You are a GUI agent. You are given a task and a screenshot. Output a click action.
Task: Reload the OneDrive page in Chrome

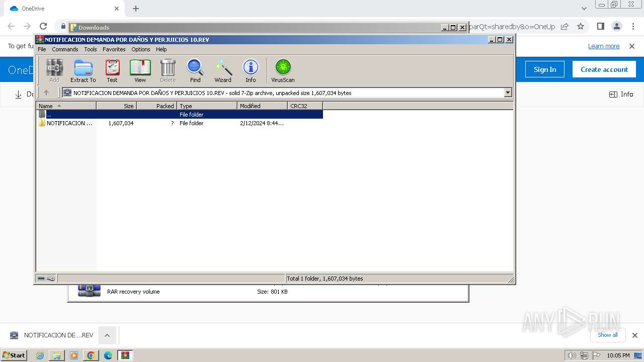[x=43, y=26]
